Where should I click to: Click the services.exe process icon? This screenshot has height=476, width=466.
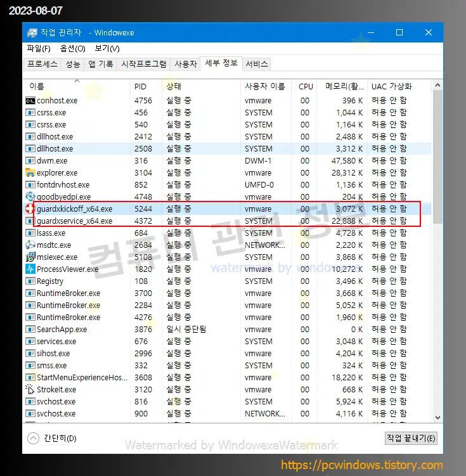point(30,342)
